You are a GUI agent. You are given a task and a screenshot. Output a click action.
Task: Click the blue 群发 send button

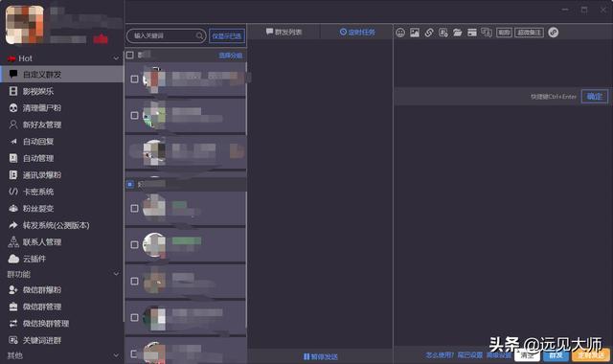[x=556, y=355]
